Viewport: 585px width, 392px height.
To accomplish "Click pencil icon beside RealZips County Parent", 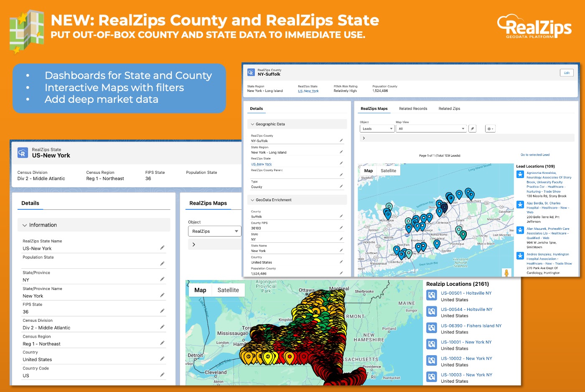I will (341, 175).
